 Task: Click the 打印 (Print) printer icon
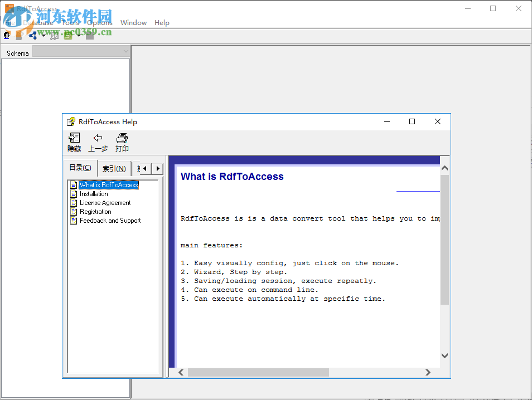click(122, 142)
